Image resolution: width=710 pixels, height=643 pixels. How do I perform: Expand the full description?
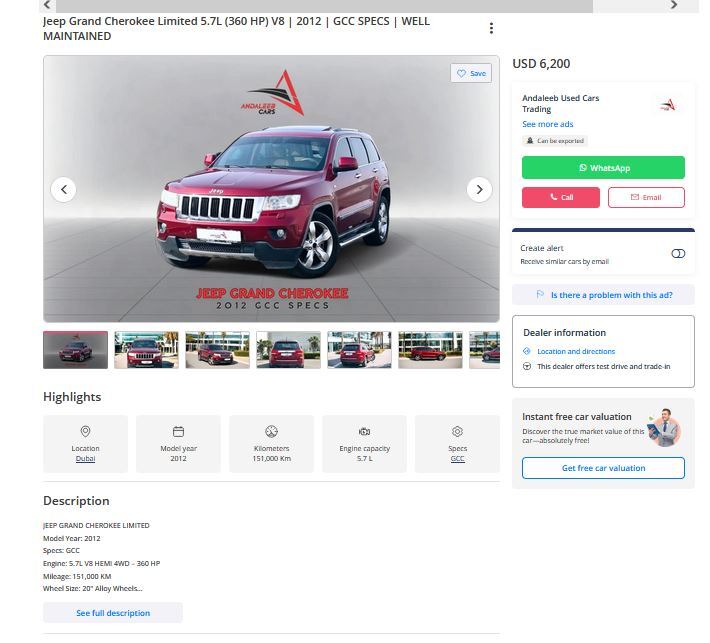[x=113, y=613]
